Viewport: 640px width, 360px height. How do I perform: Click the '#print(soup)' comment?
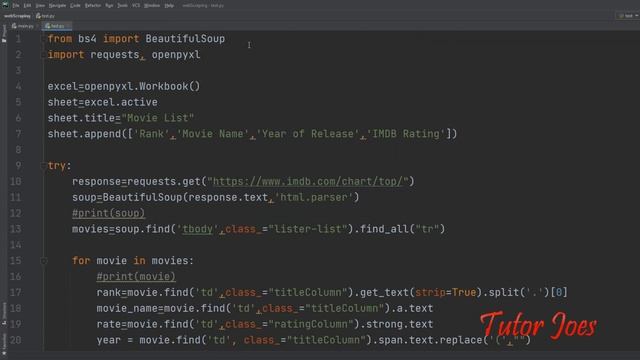pos(108,213)
